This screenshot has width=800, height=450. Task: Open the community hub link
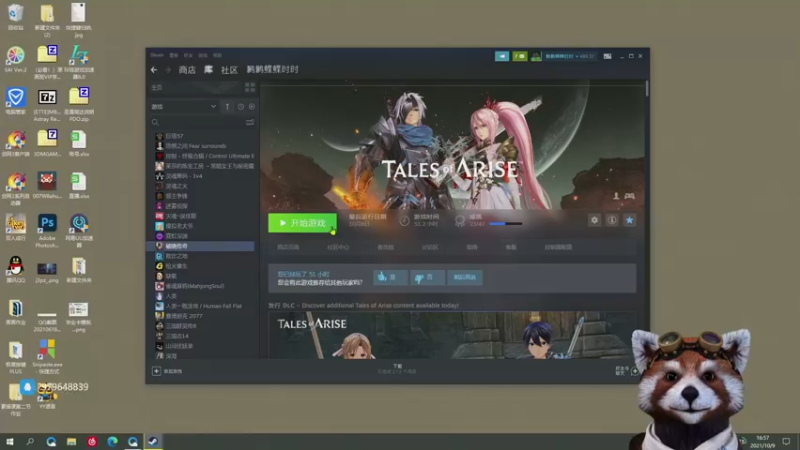[338, 247]
